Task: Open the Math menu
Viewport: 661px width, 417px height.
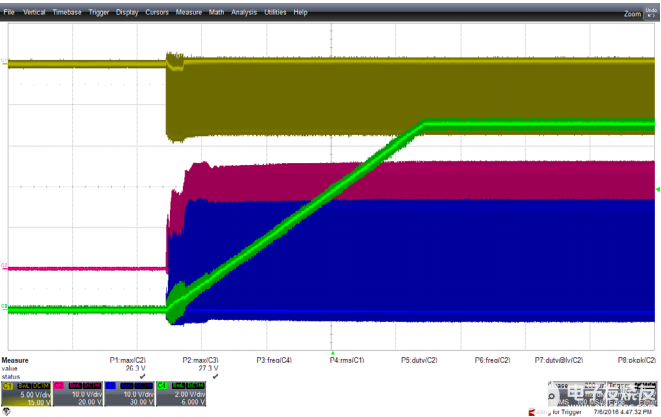Action: click(217, 12)
